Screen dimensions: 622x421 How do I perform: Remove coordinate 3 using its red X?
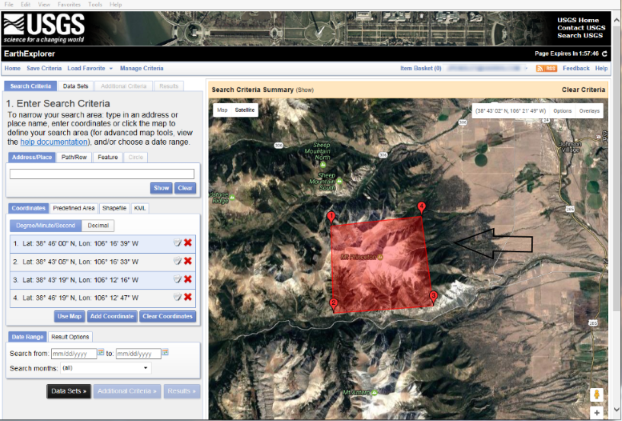188,279
